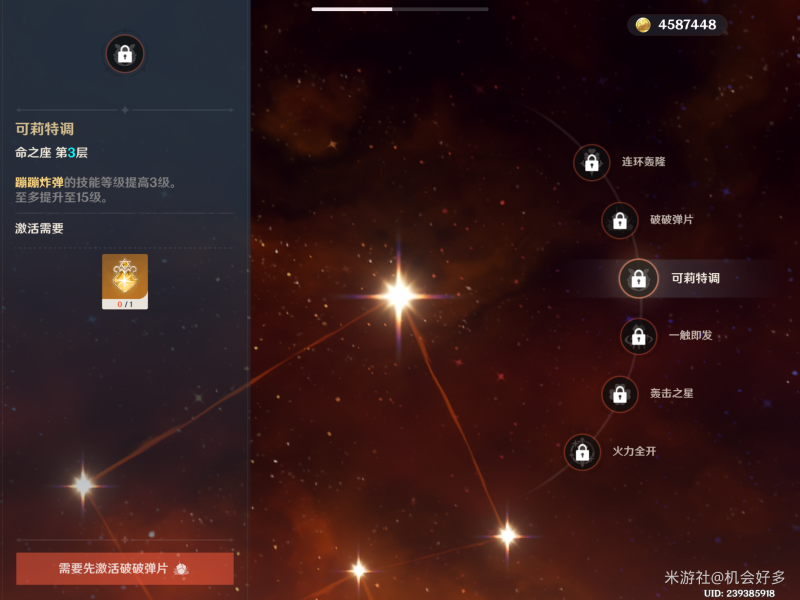This screenshot has width=800, height=600.
Task: Click the highlighted 可莉特调 lock icon
Action: (638, 279)
